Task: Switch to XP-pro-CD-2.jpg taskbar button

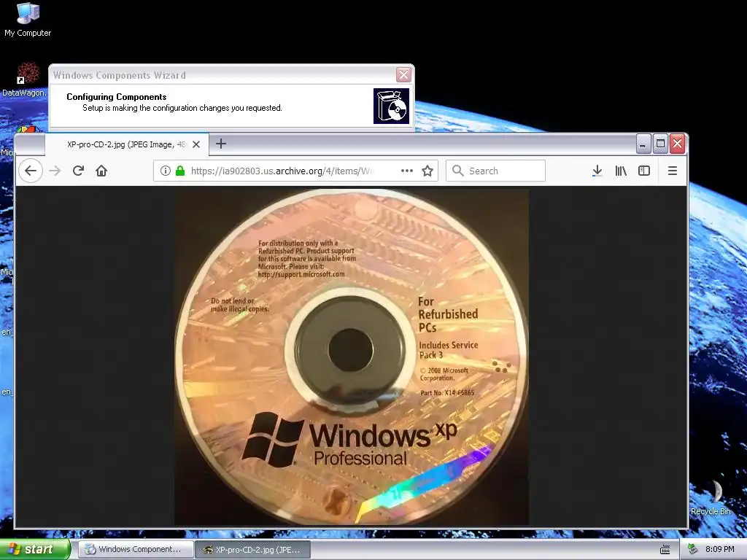Action: pos(253,549)
